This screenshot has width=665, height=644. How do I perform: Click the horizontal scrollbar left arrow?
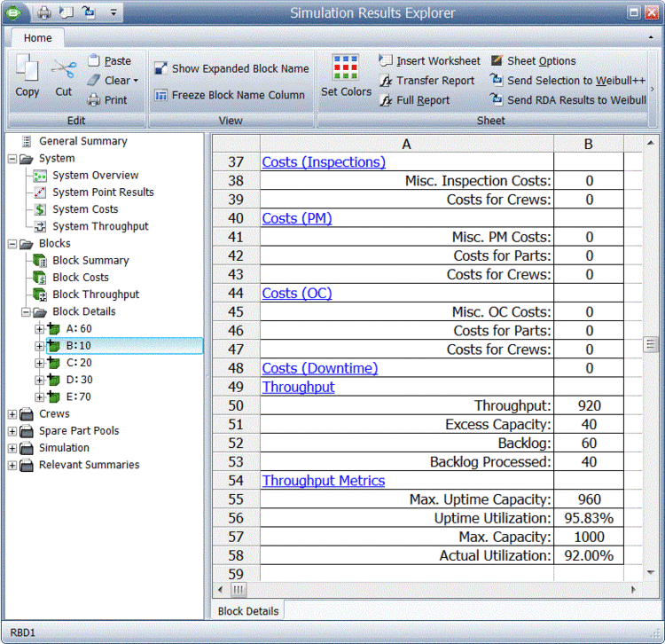220,590
